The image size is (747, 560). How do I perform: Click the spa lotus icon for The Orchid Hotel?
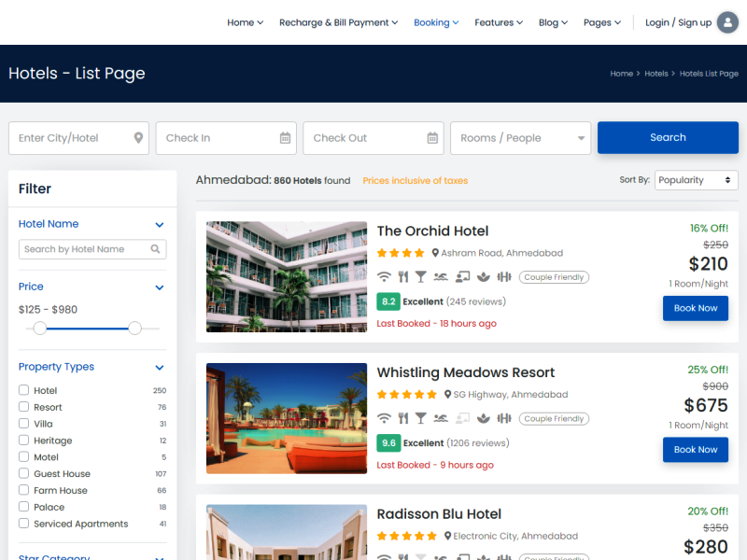click(x=484, y=276)
